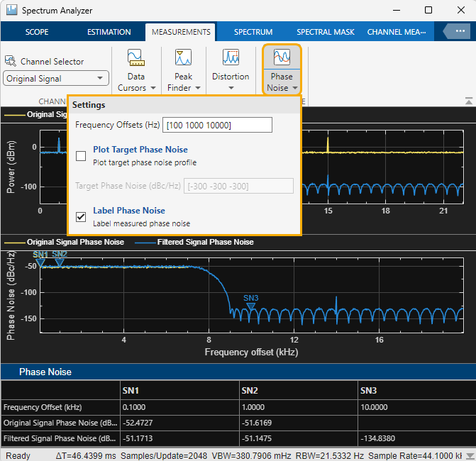476x461 pixels.
Task: Uncheck the Label Phase Noise checkbox
Action: [81, 216]
